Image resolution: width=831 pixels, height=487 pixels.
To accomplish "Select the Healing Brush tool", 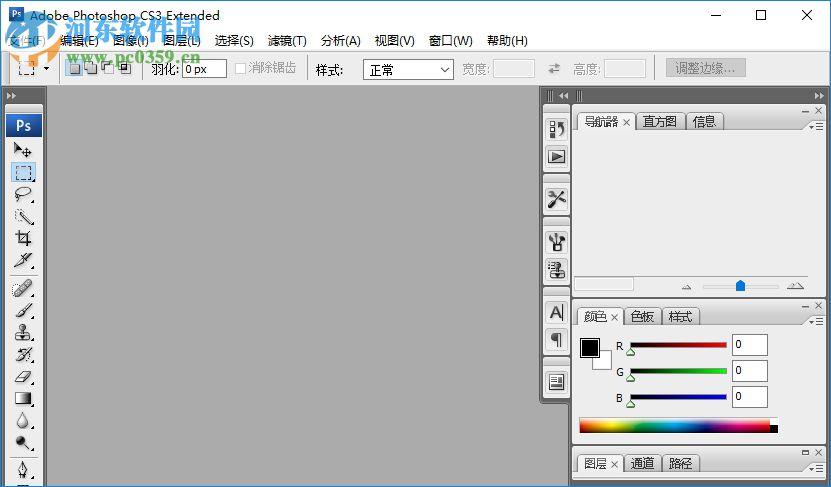I will coord(23,289).
